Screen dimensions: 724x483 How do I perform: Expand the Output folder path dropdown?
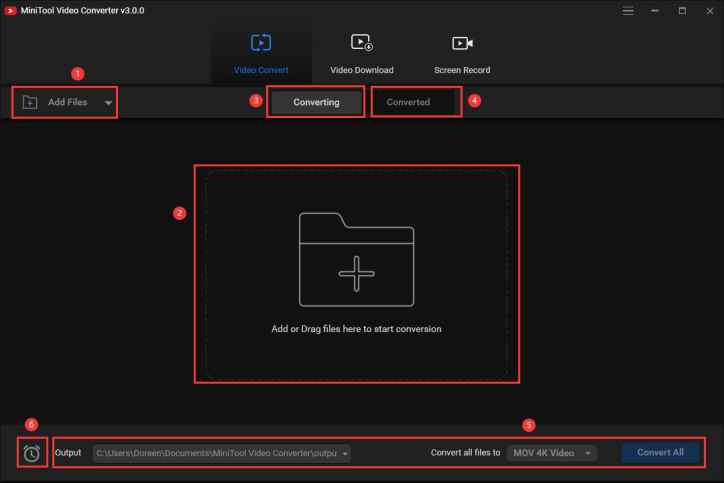point(346,453)
